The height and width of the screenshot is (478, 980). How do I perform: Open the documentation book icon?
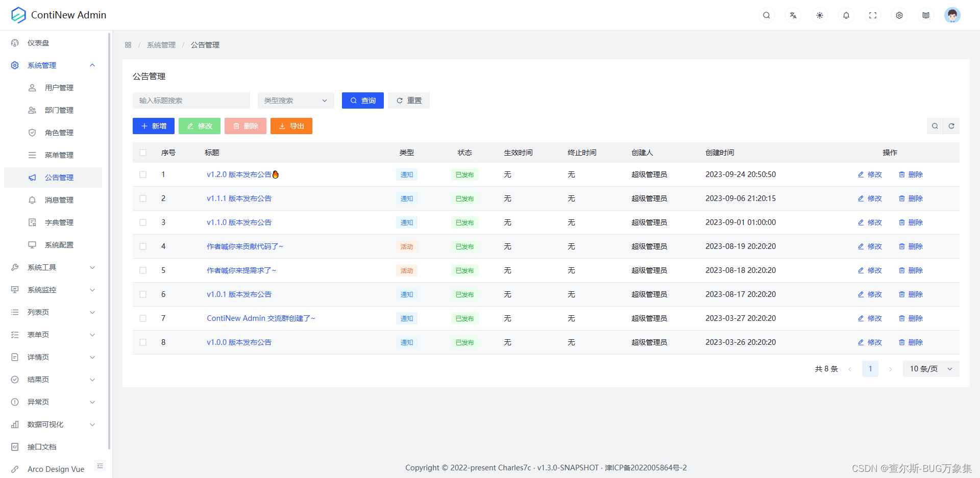[x=926, y=15]
